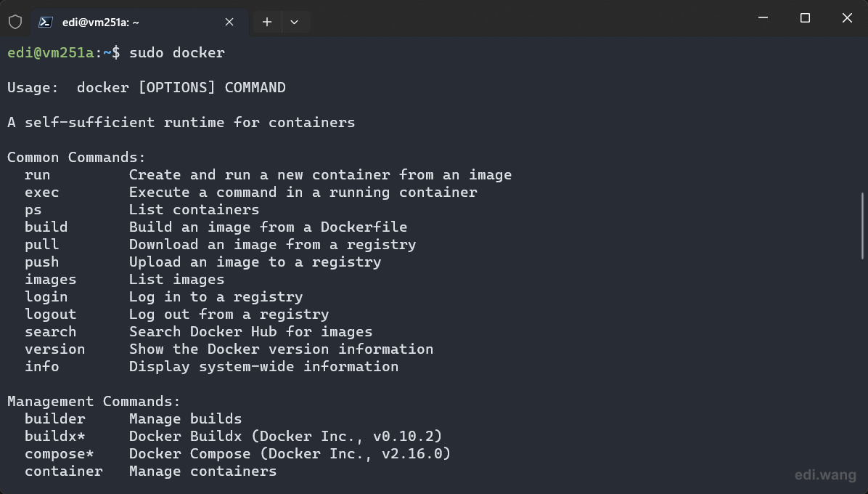Close the edi@vm251a tab
Screen dimensions: 868x494
click(x=229, y=22)
